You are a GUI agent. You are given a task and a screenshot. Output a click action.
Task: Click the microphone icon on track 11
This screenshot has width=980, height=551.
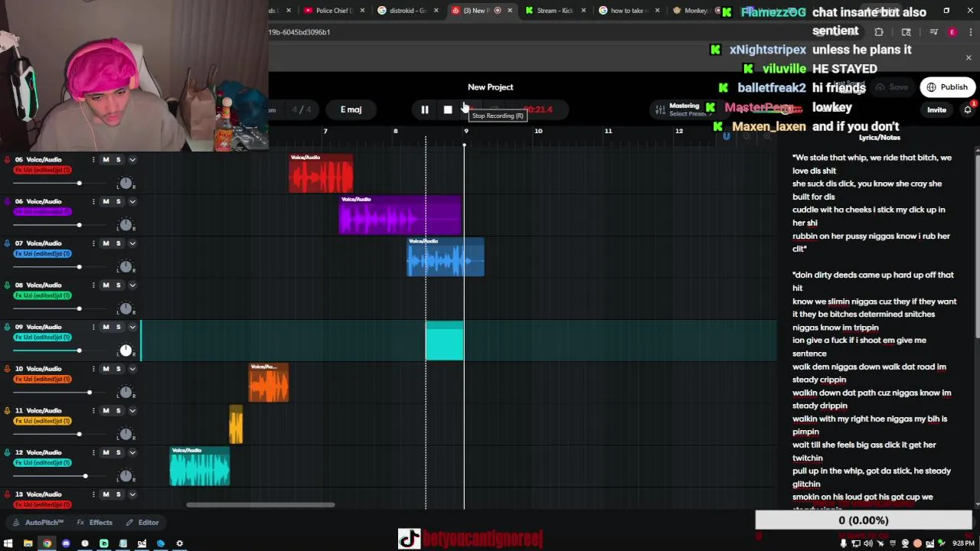pyautogui.click(x=8, y=410)
